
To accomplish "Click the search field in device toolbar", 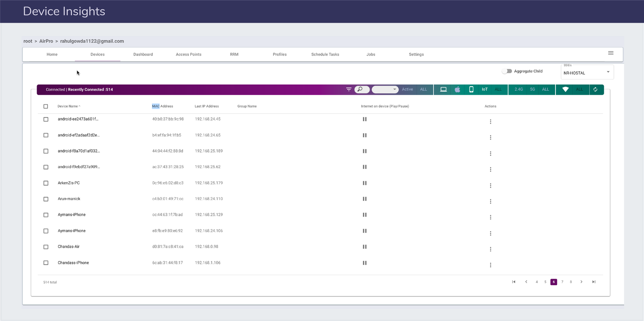I will pyautogui.click(x=362, y=89).
